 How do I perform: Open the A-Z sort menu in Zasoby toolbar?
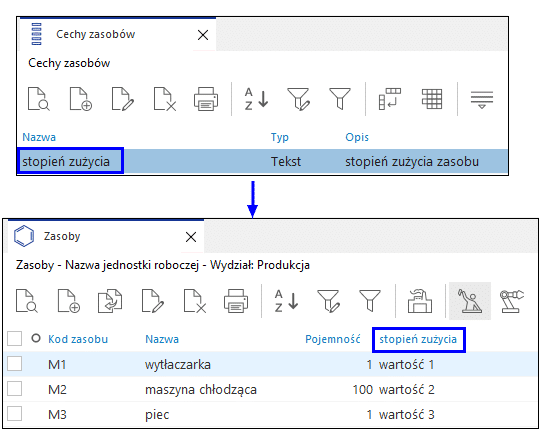pyautogui.click(x=286, y=301)
